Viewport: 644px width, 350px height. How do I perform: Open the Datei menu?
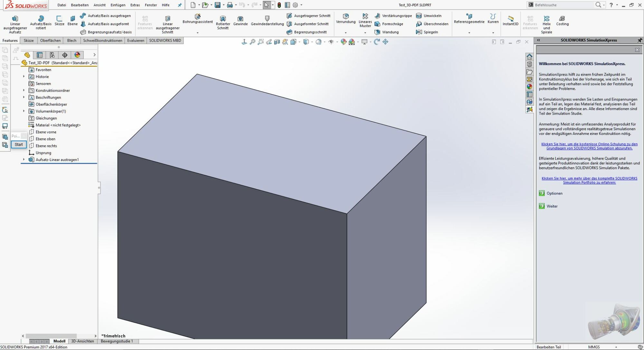pyautogui.click(x=62, y=5)
